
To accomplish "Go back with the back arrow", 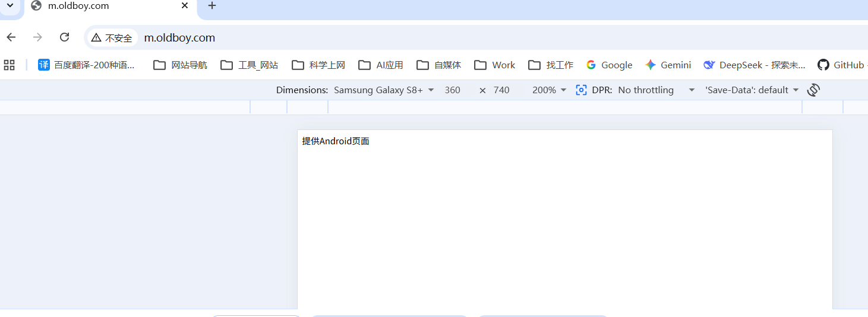I will coord(11,37).
